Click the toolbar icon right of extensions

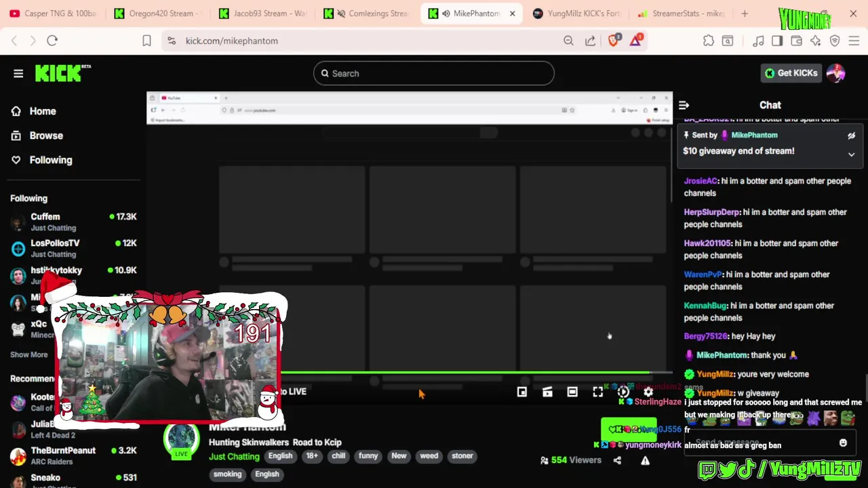(728, 41)
